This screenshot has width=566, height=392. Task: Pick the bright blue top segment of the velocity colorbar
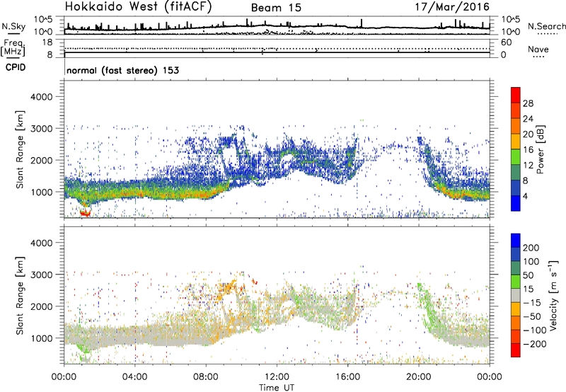516,241
